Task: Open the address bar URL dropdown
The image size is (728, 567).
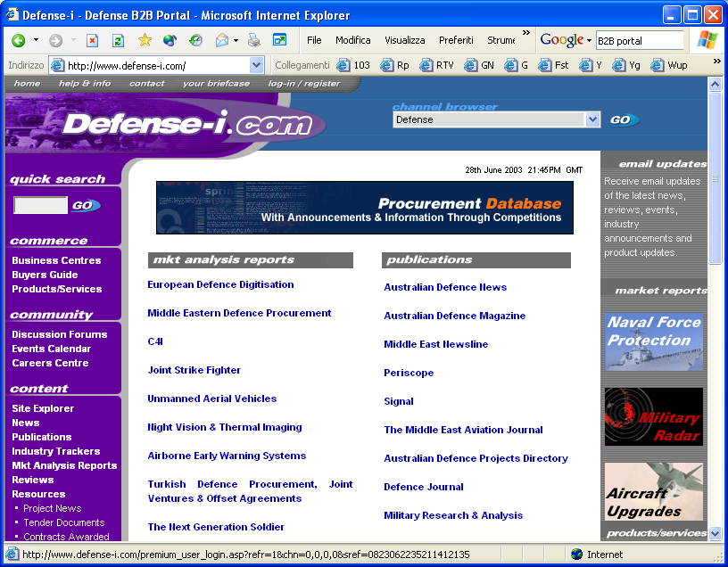Action: click(x=256, y=65)
